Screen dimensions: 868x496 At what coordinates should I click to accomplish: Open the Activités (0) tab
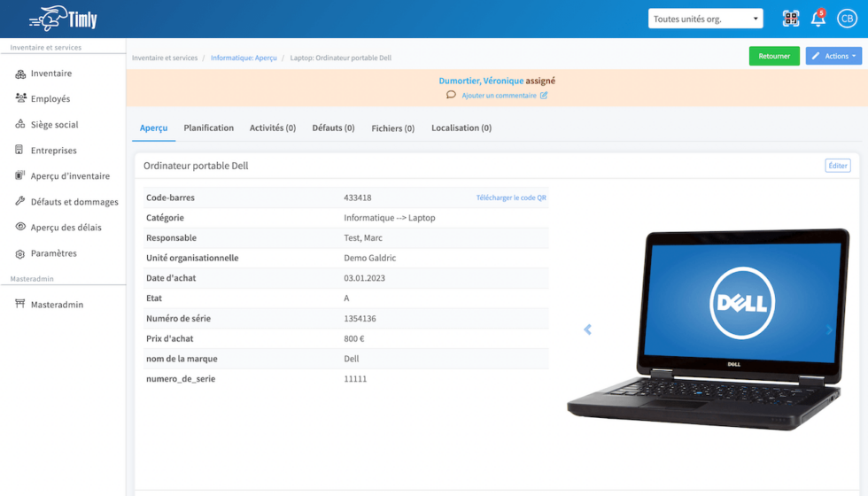273,128
